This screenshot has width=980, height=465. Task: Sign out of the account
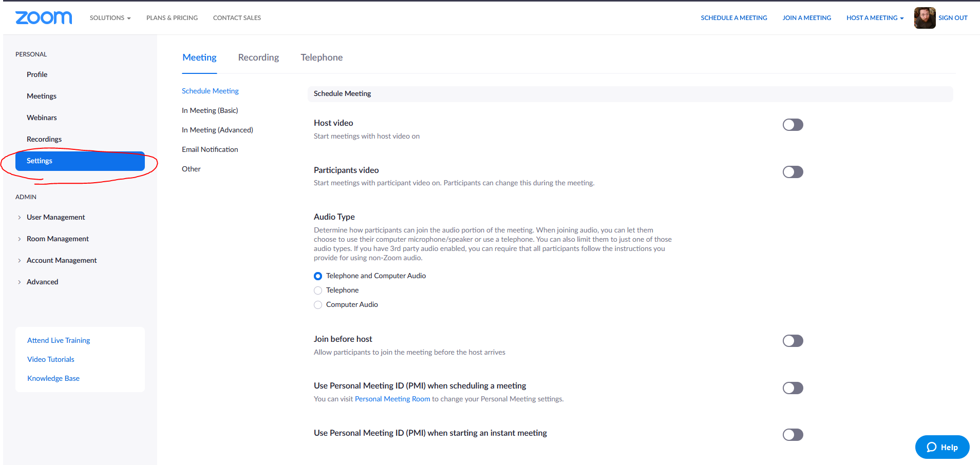tap(953, 18)
